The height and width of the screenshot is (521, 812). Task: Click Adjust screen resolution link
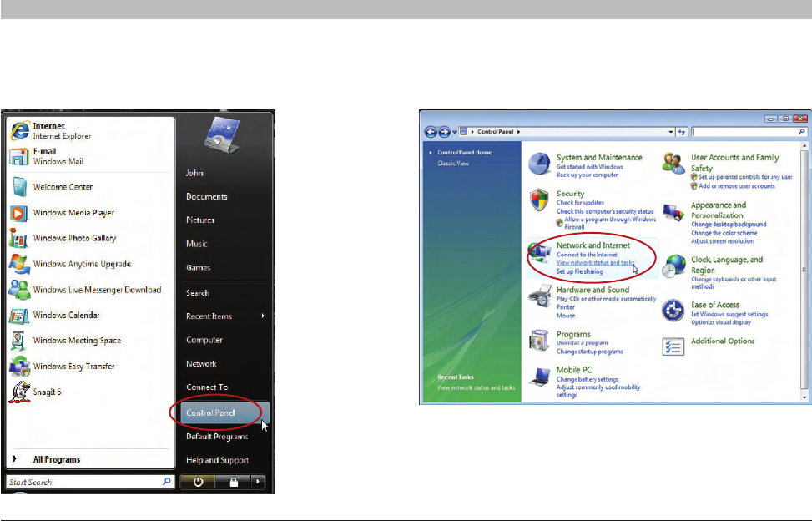point(723,240)
